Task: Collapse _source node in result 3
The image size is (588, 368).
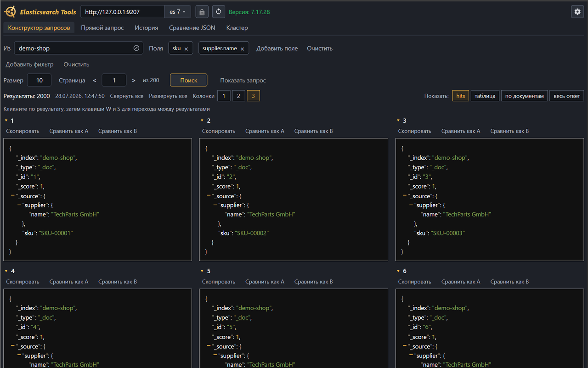Action: click(405, 196)
